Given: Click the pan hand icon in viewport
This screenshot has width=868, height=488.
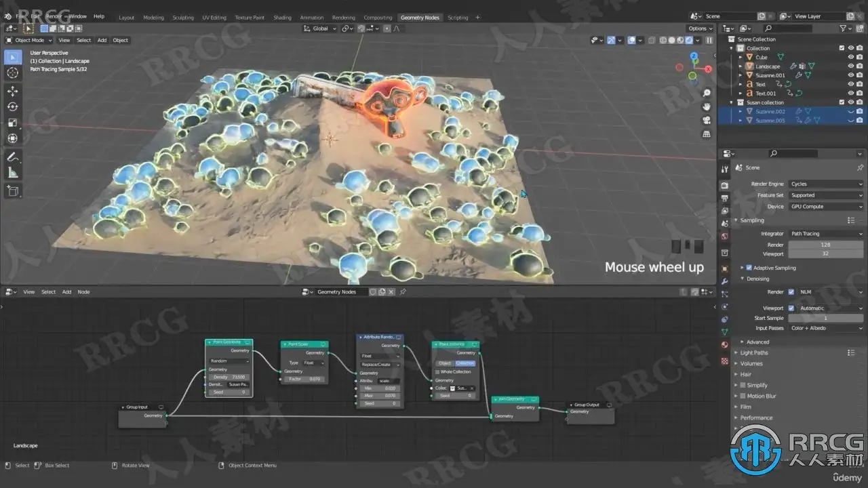Looking at the screenshot, I should [707, 106].
